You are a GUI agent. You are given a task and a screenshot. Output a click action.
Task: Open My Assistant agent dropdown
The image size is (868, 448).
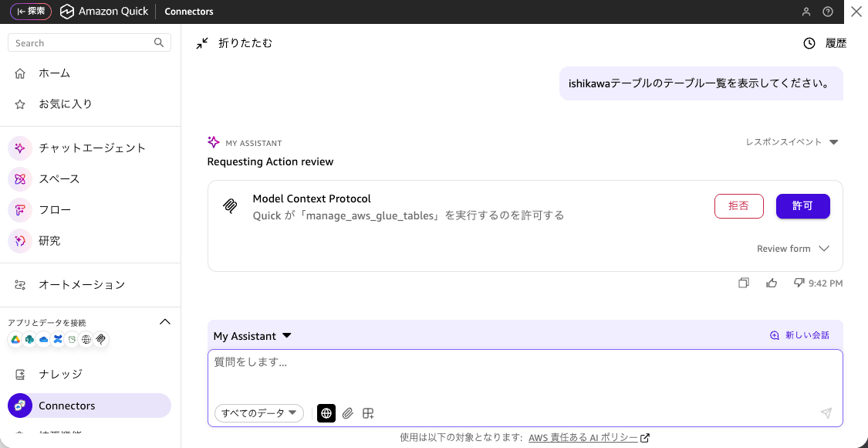252,336
